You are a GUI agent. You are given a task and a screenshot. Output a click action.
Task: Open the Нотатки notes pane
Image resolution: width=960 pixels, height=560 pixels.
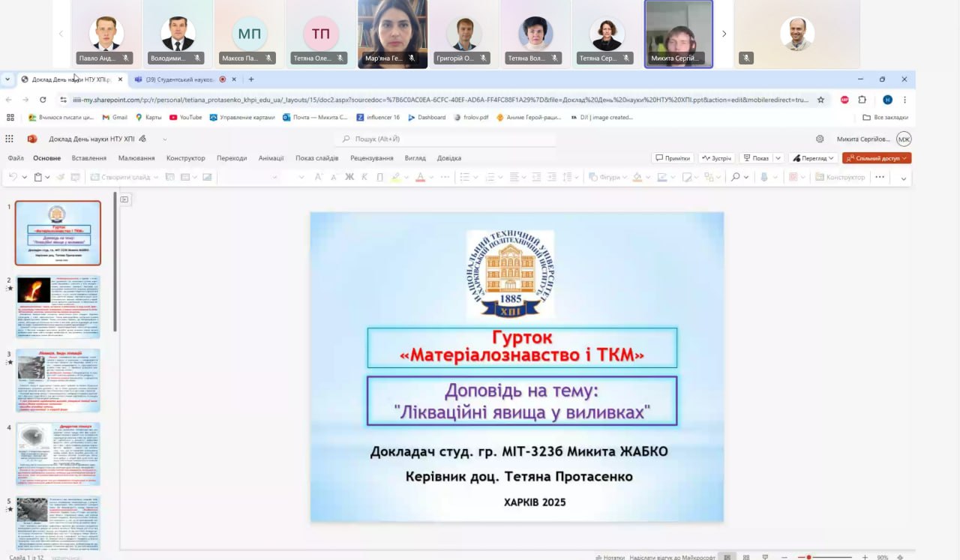pyautogui.click(x=610, y=557)
